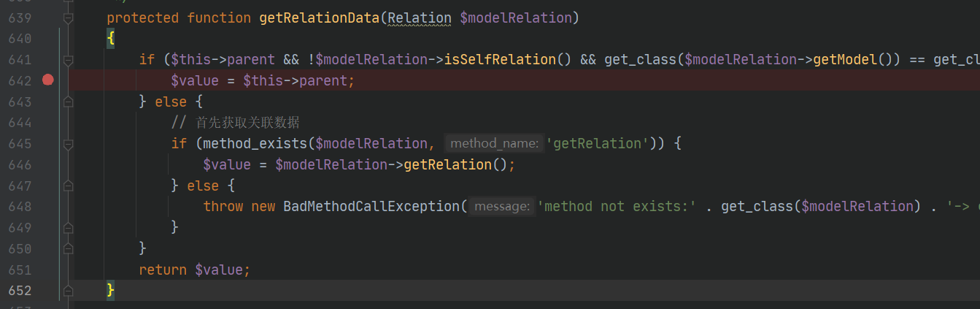Click line number 648
This screenshot has height=309, width=980.
tap(20, 207)
